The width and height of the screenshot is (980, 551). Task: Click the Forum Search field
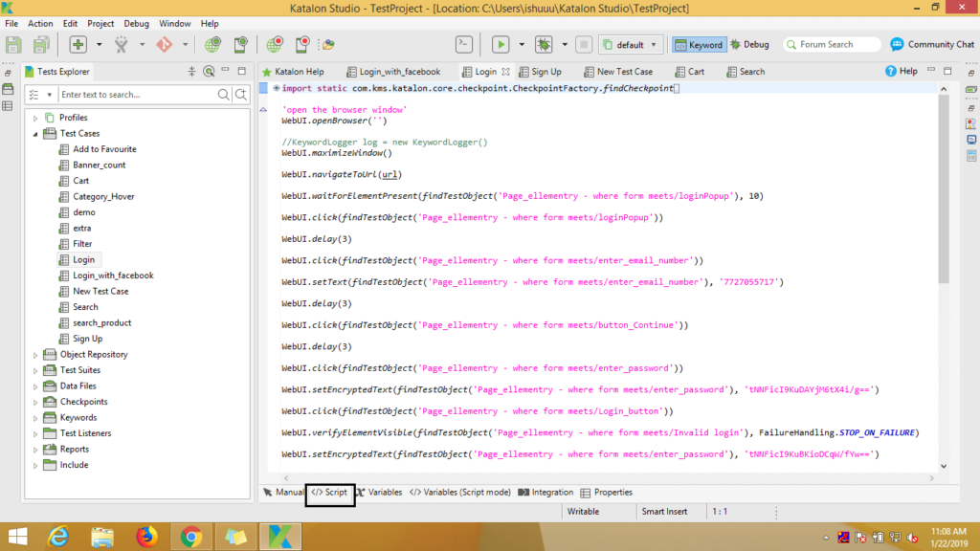pos(832,44)
